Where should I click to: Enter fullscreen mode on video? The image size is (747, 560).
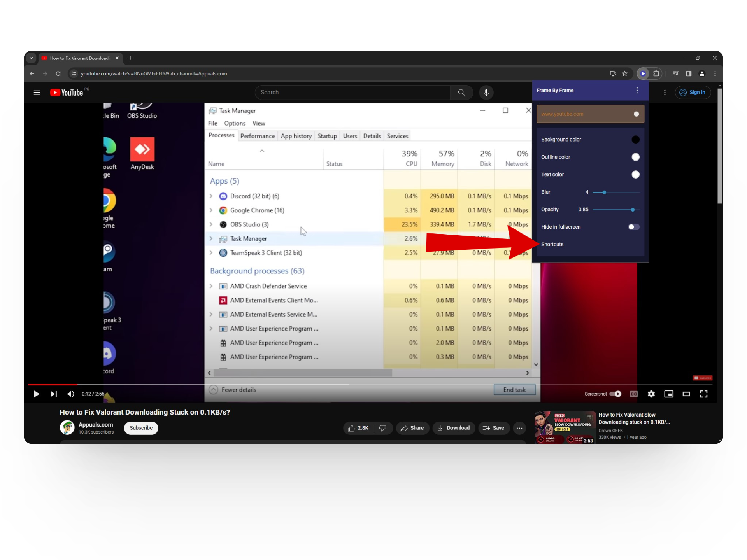(x=703, y=394)
